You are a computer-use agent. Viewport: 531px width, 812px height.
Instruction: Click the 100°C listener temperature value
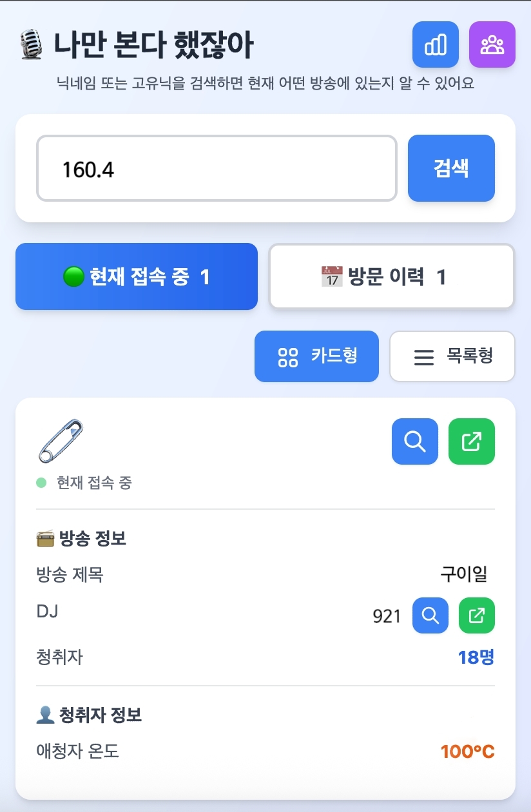tap(467, 751)
